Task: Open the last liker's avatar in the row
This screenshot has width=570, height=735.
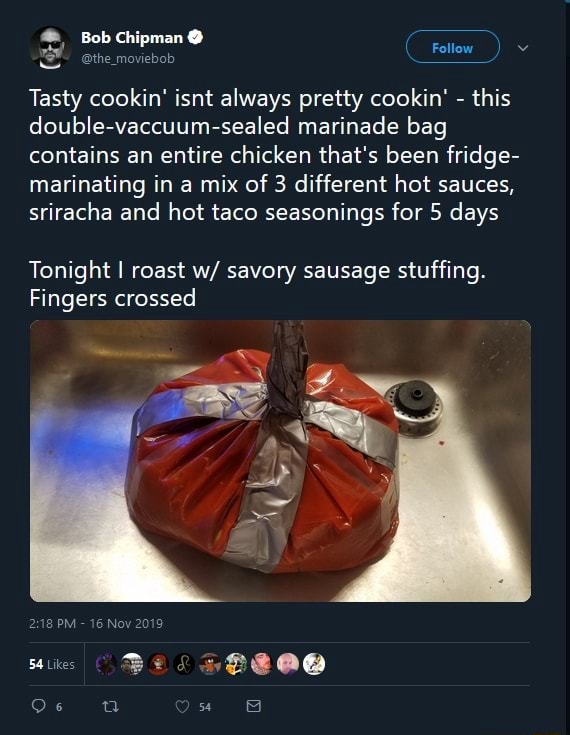Action: [x=314, y=664]
